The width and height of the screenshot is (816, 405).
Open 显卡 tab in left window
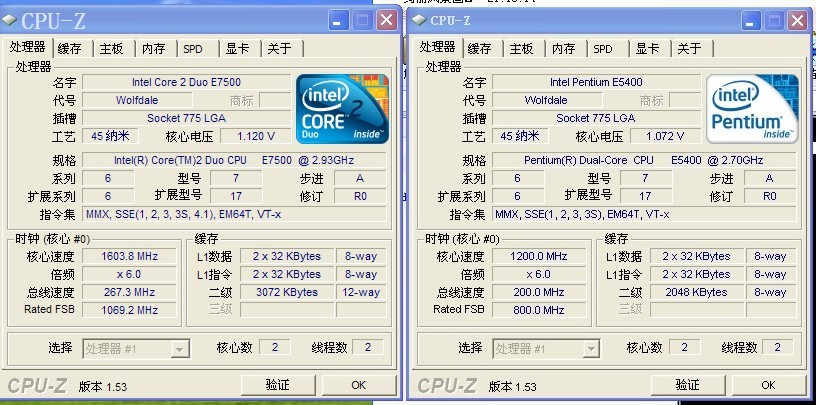237,49
